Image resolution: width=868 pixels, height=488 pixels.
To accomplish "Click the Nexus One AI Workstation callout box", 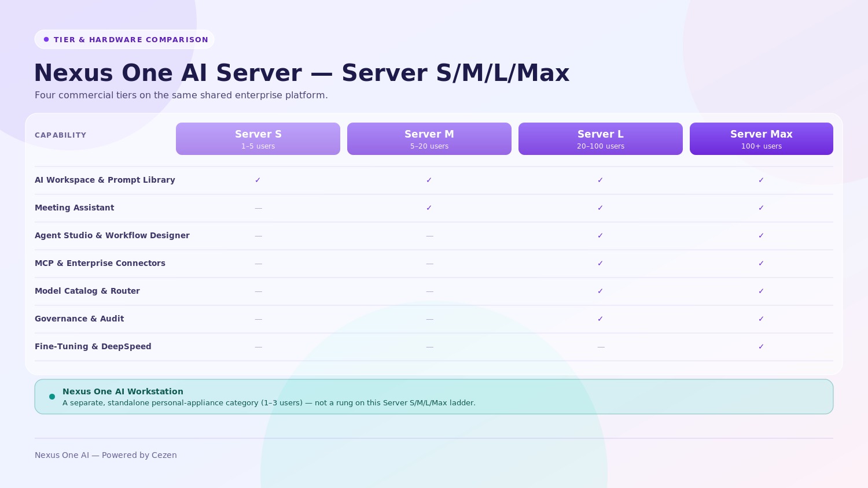I will (434, 397).
